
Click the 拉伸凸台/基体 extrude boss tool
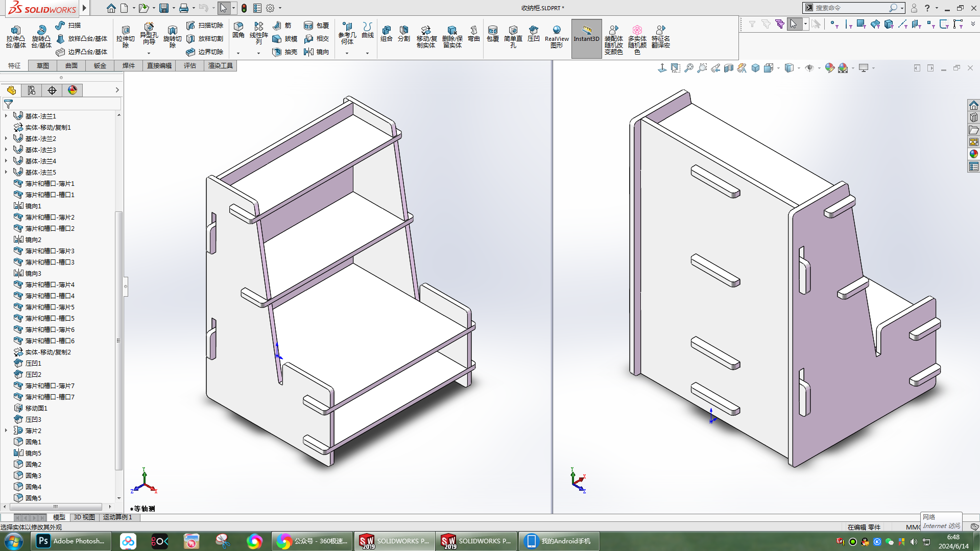pyautogui.click(x=16, y=37)
